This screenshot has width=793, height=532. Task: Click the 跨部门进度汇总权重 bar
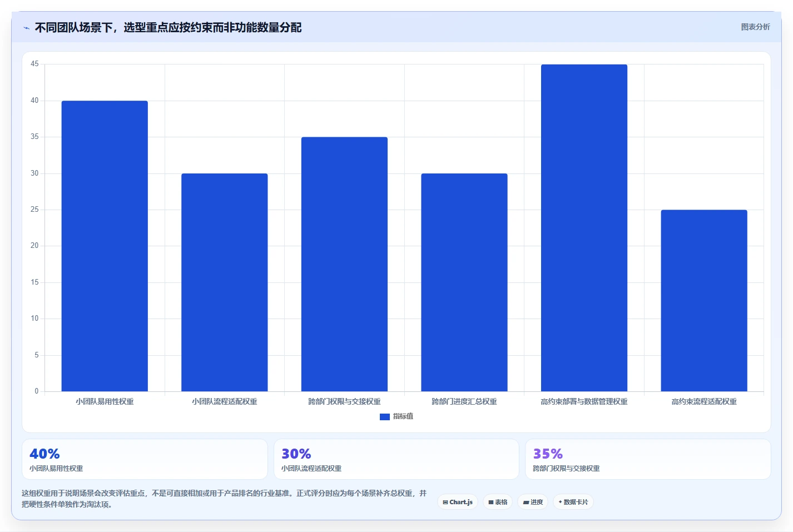click(464, 282)
